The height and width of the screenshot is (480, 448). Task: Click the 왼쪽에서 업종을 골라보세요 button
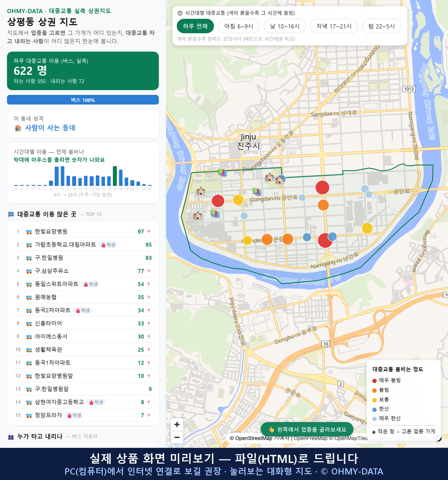[307, 429]
